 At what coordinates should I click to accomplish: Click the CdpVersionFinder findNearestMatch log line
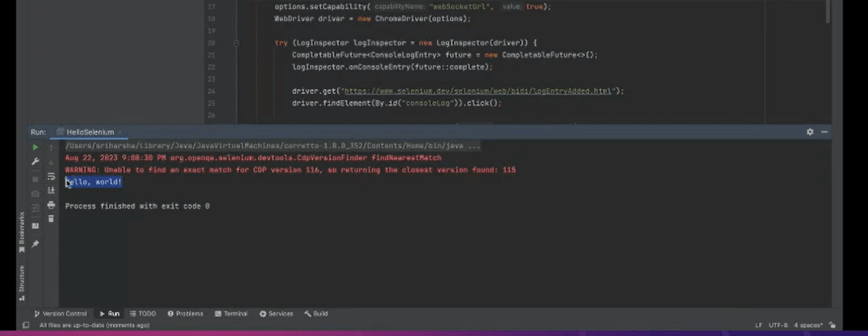[253, 158]
